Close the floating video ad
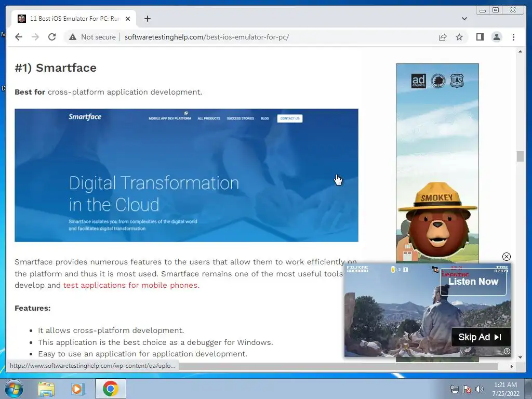 pos(506,257)
